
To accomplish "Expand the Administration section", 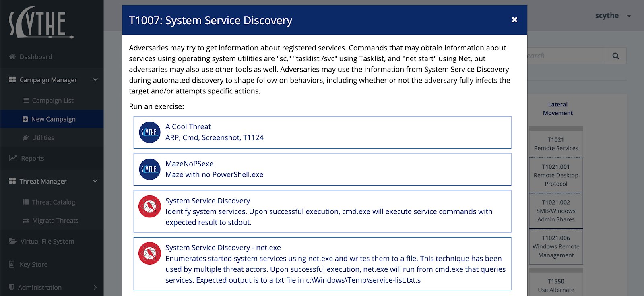I will [95, 287].
